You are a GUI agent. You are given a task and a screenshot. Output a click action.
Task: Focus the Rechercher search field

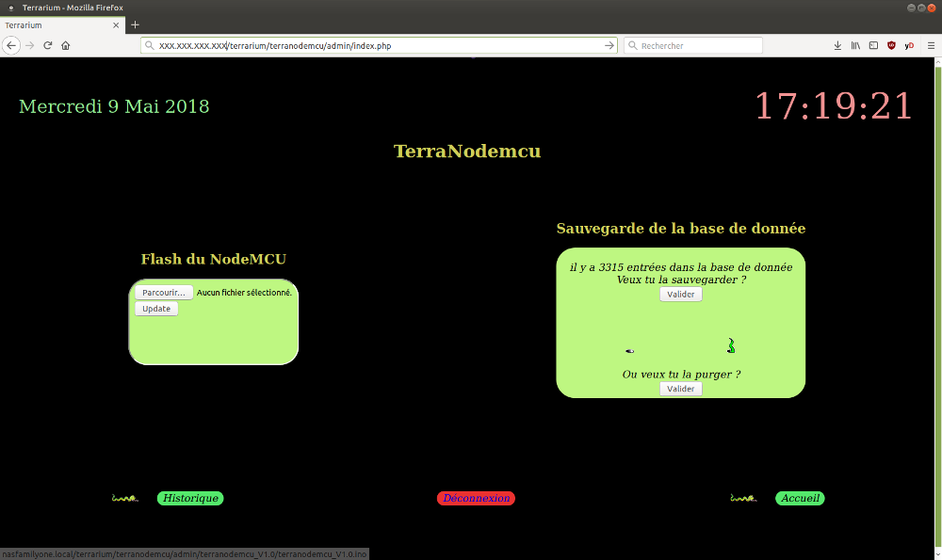coord(697,45)
